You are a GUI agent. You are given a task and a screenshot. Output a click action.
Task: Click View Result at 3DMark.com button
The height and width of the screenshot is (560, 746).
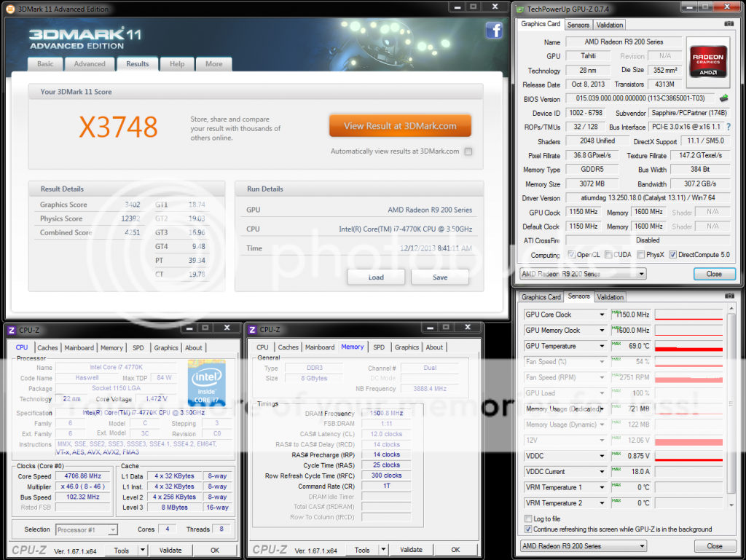pyautogui.click(x=400, y=125)
